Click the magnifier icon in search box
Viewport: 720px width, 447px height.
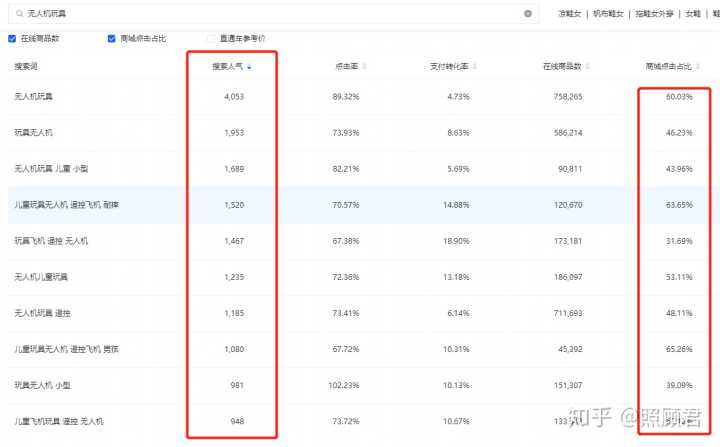19,14
